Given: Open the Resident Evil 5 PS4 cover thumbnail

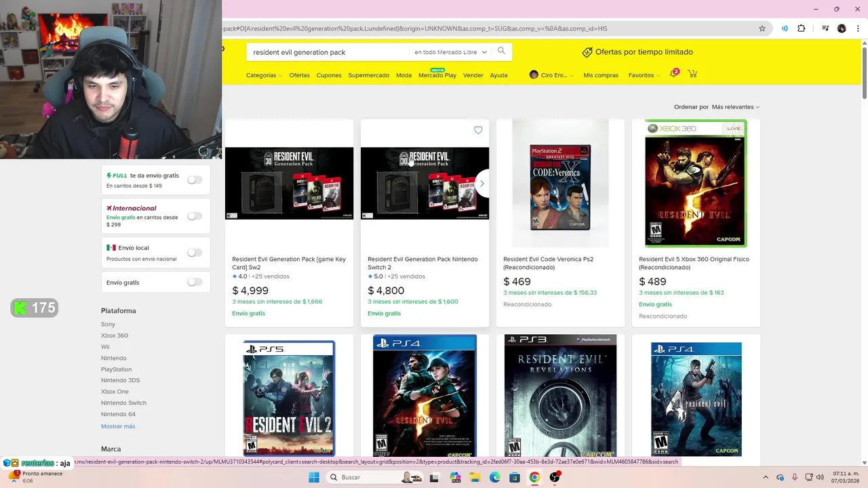Looking at the screenshot, I should point(425,396).
